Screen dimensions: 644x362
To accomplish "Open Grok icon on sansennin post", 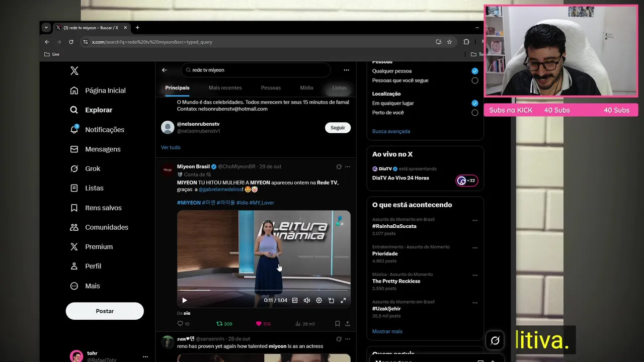I will [339, 339].
